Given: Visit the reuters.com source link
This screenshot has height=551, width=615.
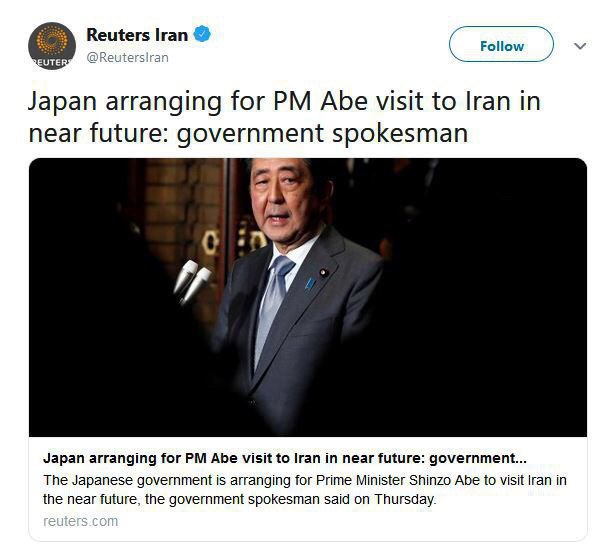Looking at the screenshot, I should pos(80,521).
